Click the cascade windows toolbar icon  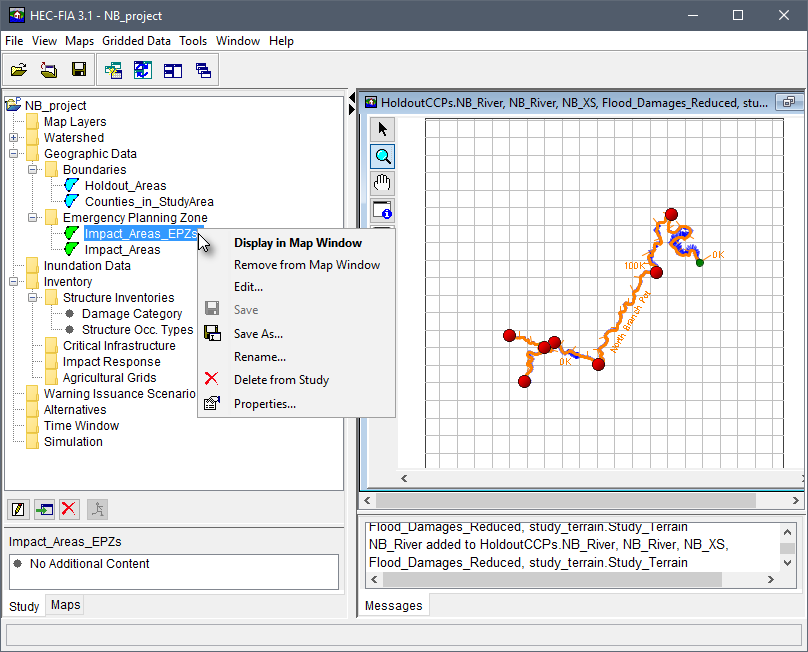204,70
